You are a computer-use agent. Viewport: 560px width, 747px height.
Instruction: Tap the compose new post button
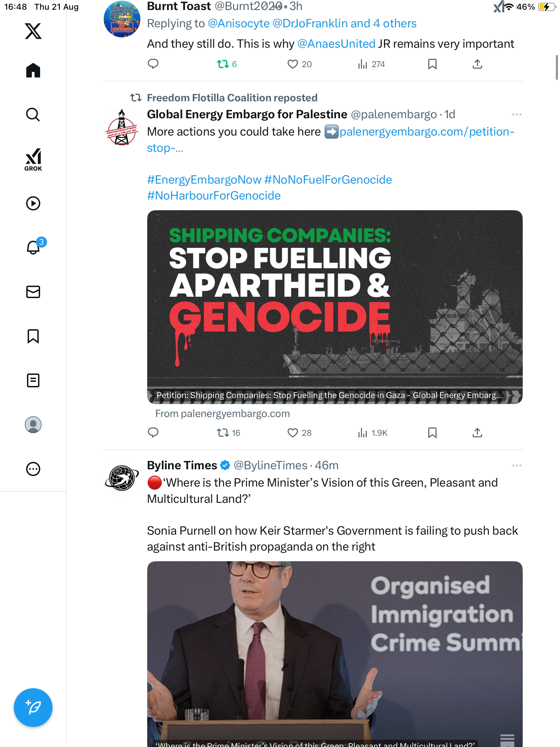(x=33, y=707)
